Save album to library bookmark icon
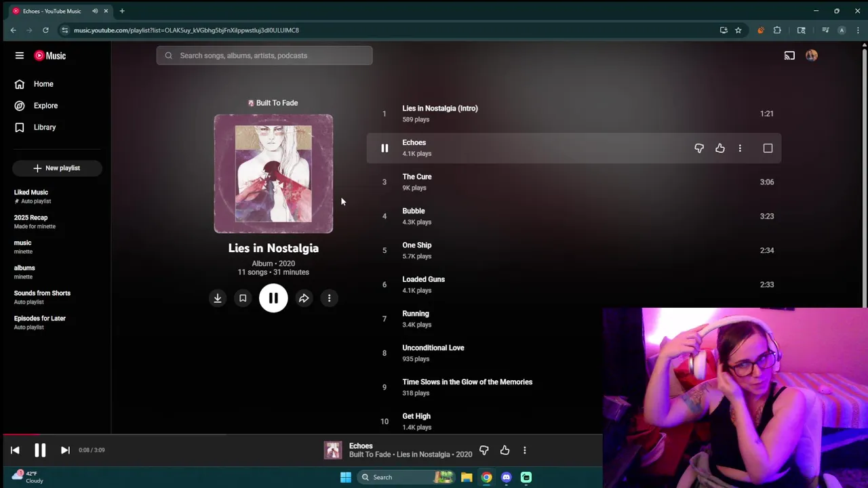 243,298
